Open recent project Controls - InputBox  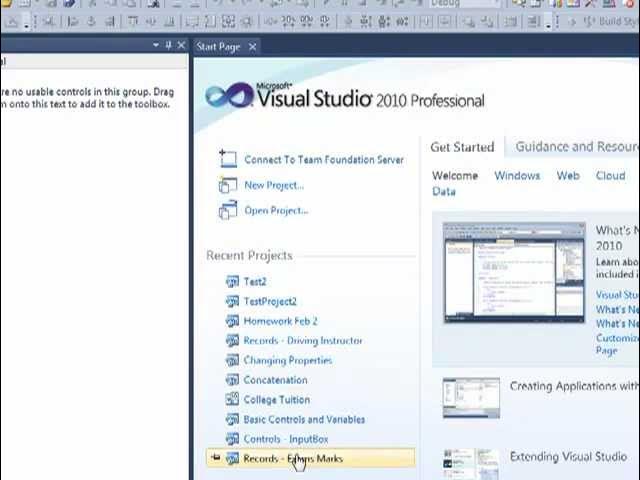(x=286, y=439)
